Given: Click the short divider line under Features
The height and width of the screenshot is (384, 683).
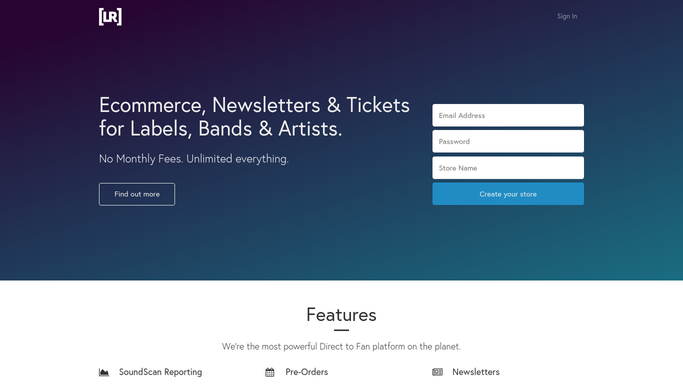Looking at the screenshot, I should (x=342, y=330).
